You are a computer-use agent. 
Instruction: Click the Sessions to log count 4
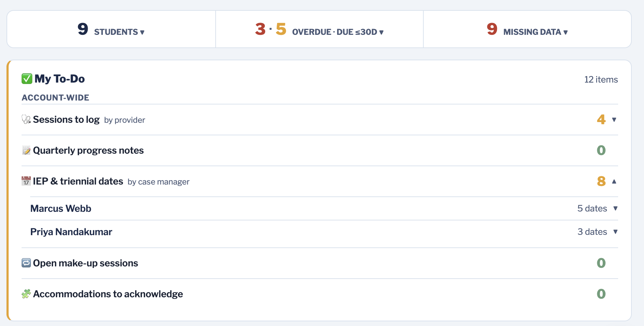tap(601, 120)
